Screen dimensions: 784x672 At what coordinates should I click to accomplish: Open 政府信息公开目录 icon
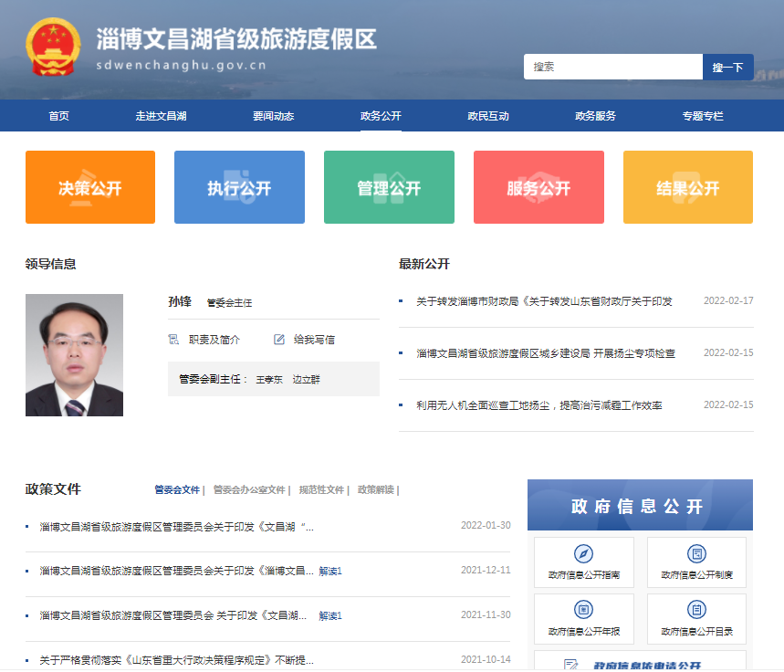[696, 610]
